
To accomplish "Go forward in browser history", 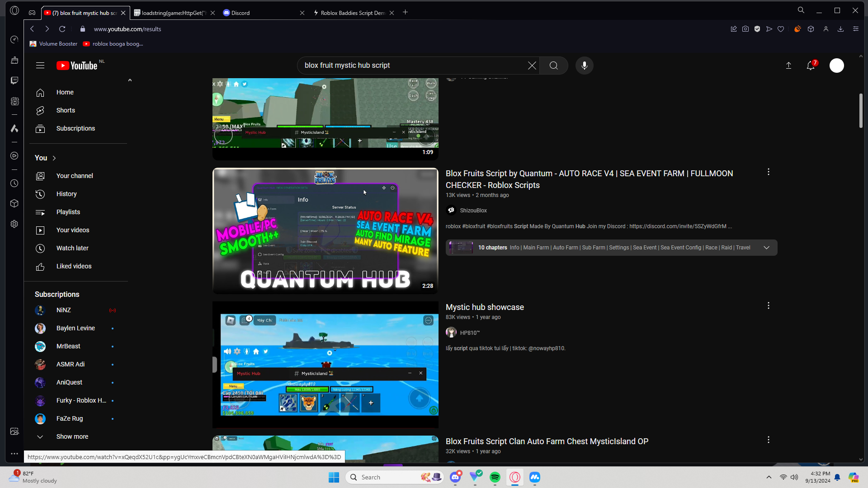I will pyautogui.click(x=47, y=29).
